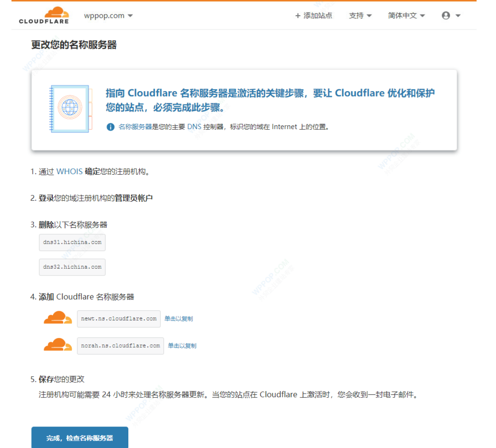This screenshot has height=448, width=496.
Task: Click the blue info circle icon
Action: click(x=111, y=127)
